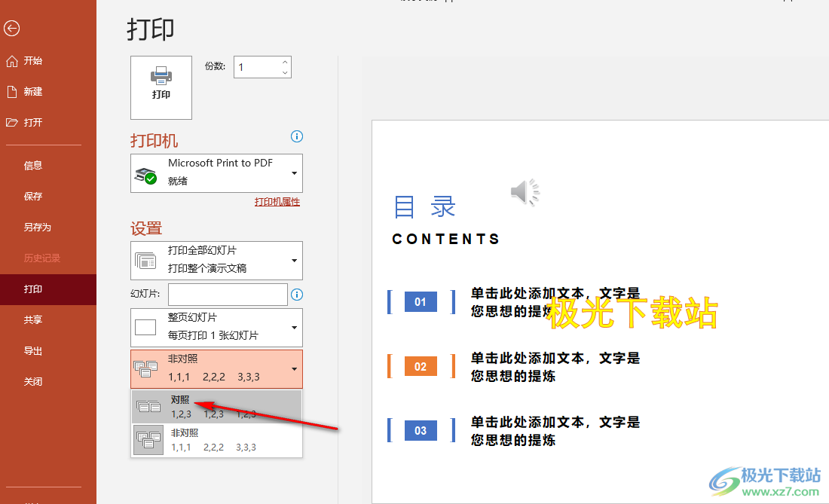The width and height of the screenshot is (829, 504).
Task: Increase the copies count with up arrow
Action: [x=285, y=63]
